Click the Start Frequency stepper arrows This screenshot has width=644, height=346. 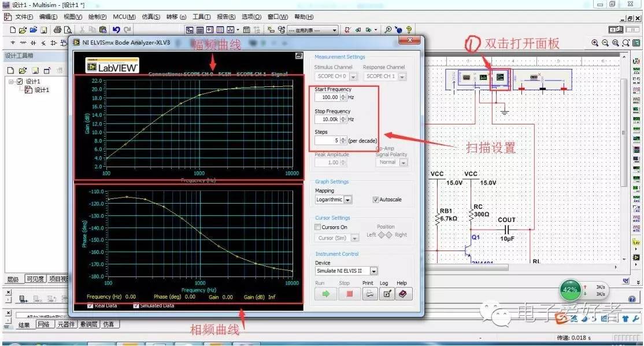click(x=343, y=97)
